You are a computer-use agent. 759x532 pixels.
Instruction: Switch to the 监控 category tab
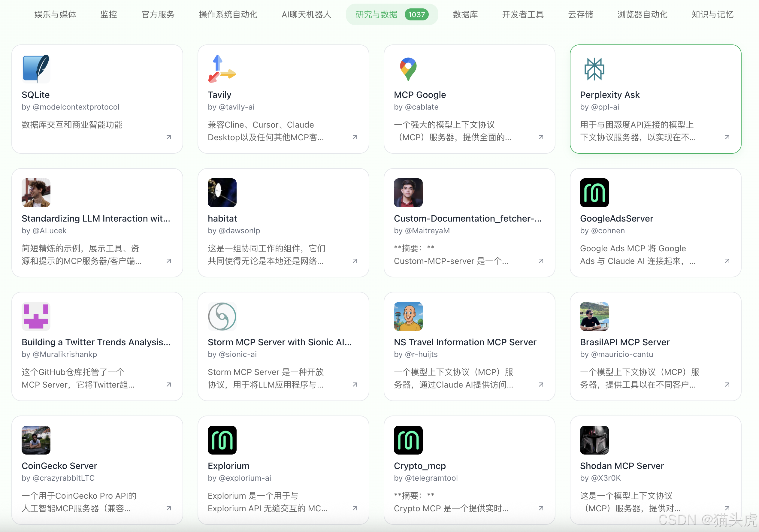tap(109, 14)
